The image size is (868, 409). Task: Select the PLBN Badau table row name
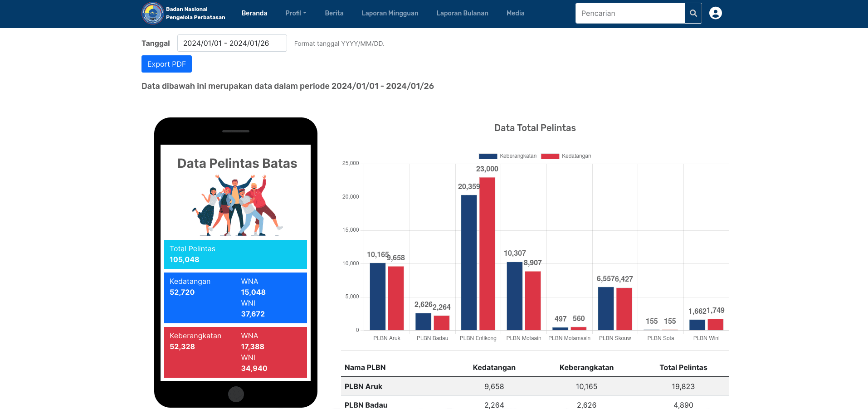(366, 405)
